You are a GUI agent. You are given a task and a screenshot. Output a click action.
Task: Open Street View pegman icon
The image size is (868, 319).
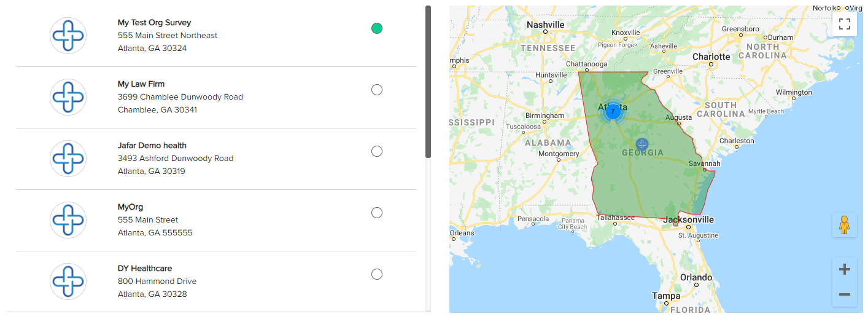point(844,225)
